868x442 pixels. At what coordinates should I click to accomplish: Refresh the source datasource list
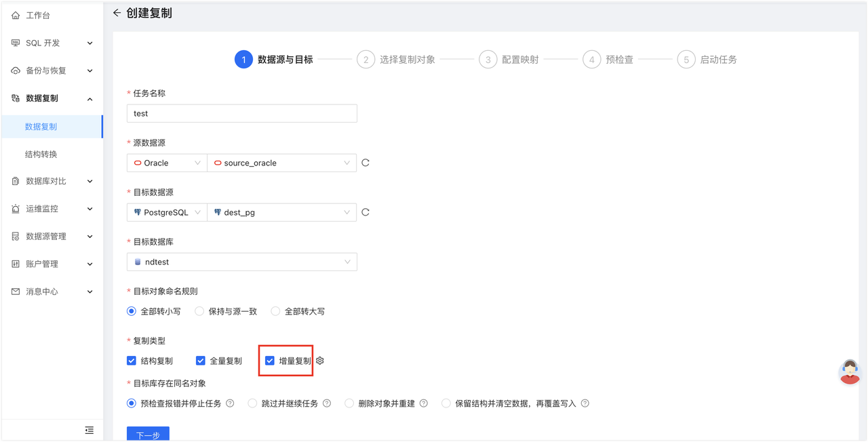[366, 163]
